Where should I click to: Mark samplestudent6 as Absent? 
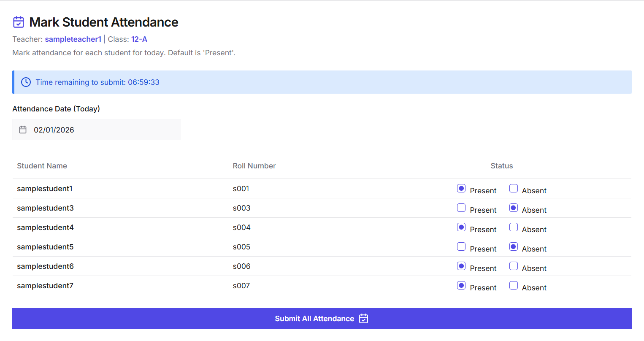[x=514, y=266]
